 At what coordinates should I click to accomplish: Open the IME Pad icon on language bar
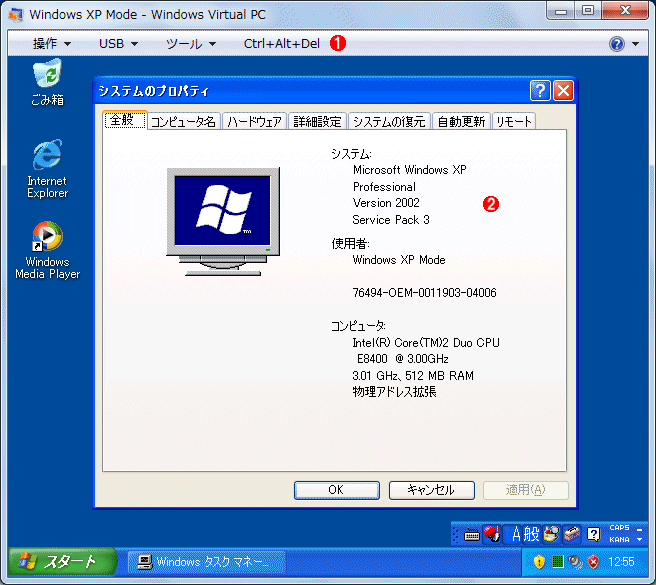[x=551, y=534]
